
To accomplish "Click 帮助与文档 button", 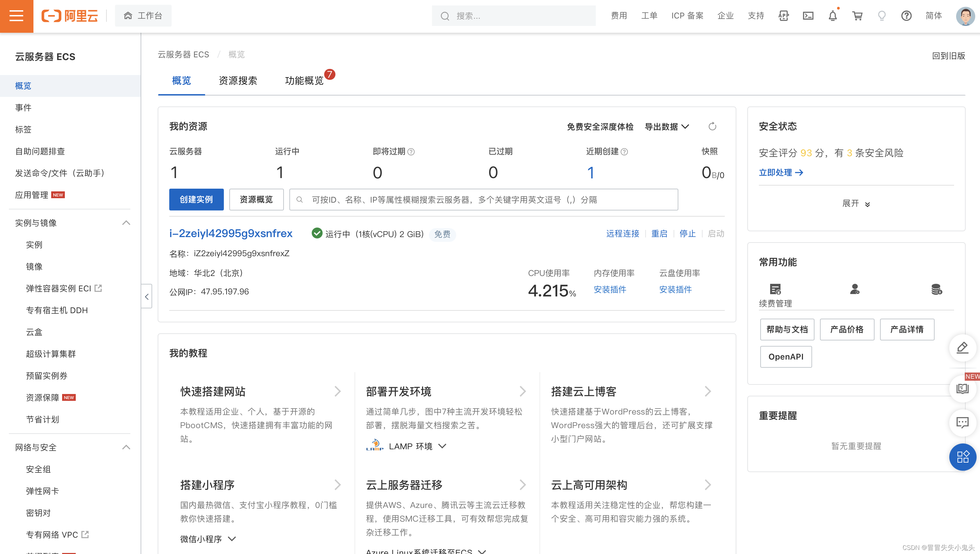I will (x=788, y=329).
